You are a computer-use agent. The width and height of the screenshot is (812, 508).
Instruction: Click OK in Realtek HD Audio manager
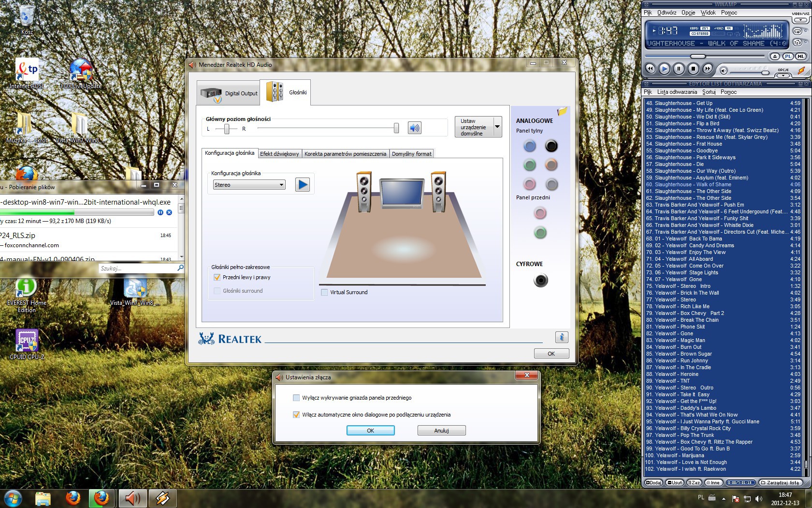tap(551, 354)
